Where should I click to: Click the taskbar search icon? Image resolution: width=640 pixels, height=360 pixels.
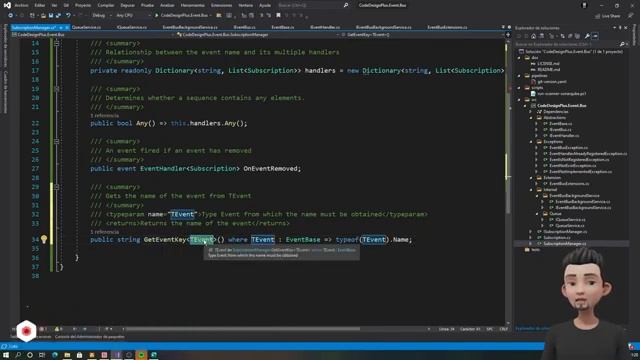(18, 355)
